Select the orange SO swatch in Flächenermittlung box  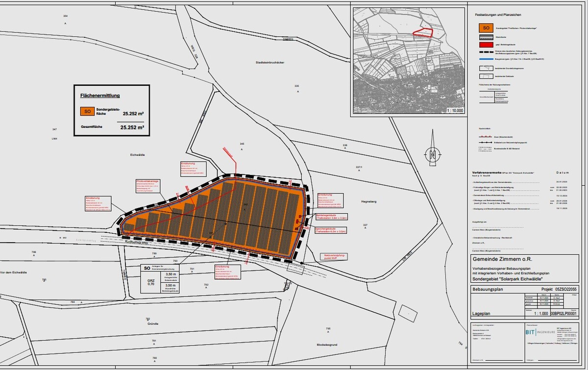[x=87, y=111]
